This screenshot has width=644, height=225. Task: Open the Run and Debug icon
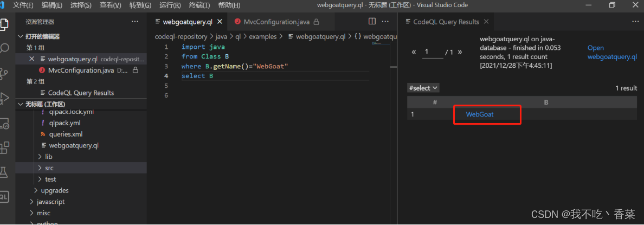pos(4,98)
